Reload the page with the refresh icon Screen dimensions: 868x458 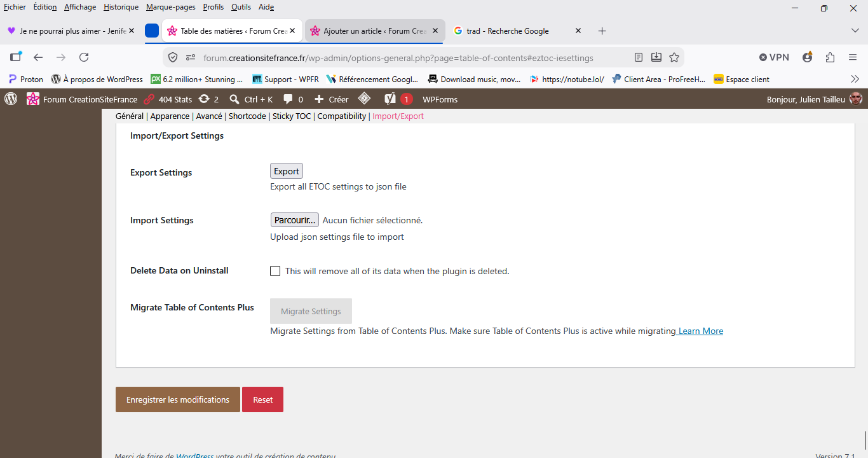pos(84,57)
